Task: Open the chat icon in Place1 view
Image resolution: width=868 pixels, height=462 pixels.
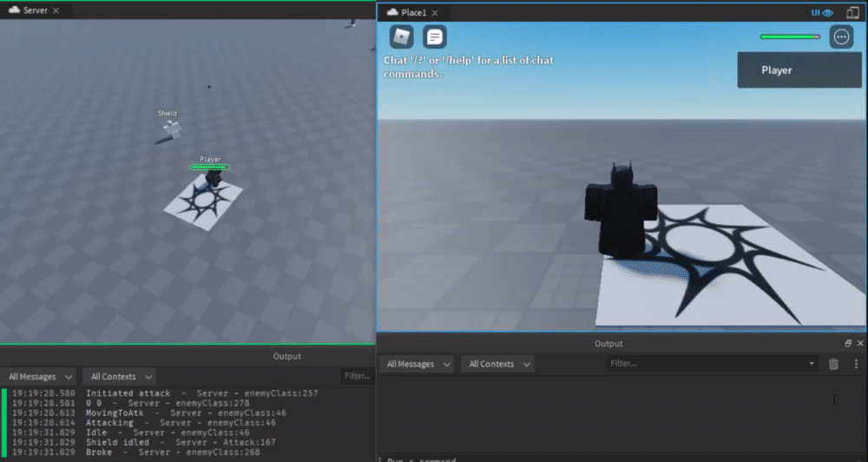Action: 435,37
